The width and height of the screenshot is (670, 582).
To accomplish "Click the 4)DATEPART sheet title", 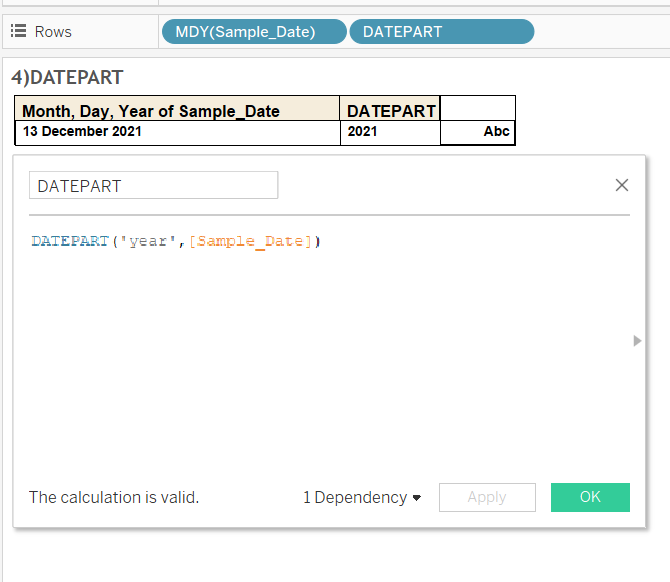I will (68, 77).
